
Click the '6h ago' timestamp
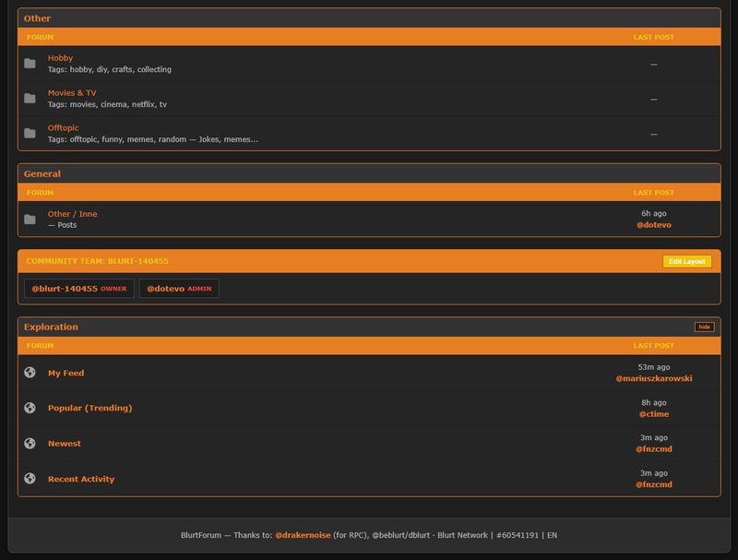point(654,214)
